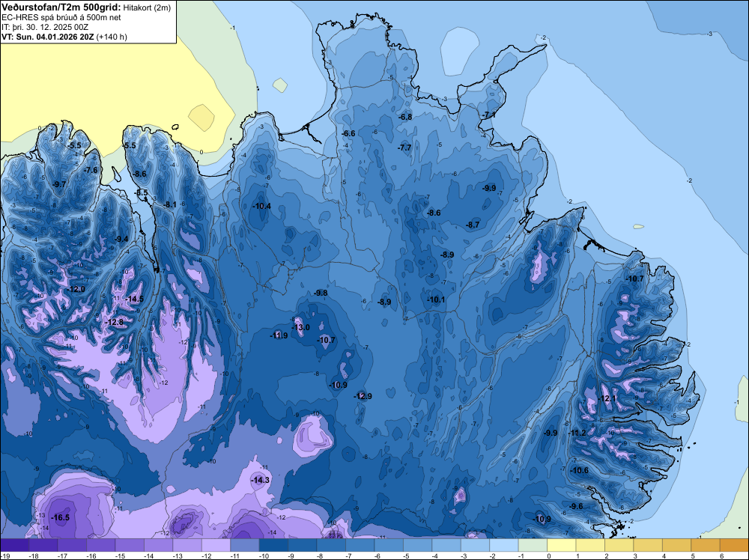Screen dimensions: 749x560
Task: Click the -17 label on legend scale
Action: tap(61, 556)
